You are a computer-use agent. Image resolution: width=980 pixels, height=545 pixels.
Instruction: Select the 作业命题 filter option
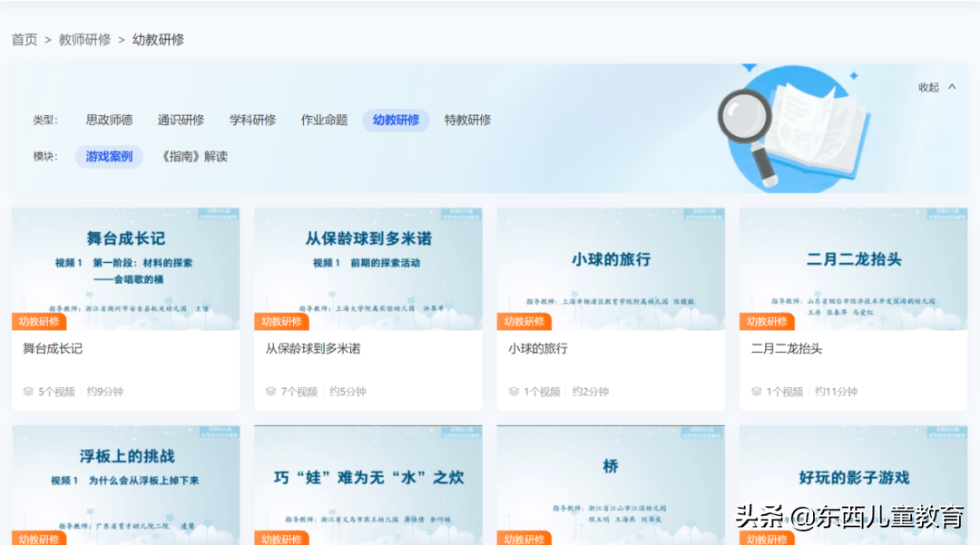tap(323, 119)
